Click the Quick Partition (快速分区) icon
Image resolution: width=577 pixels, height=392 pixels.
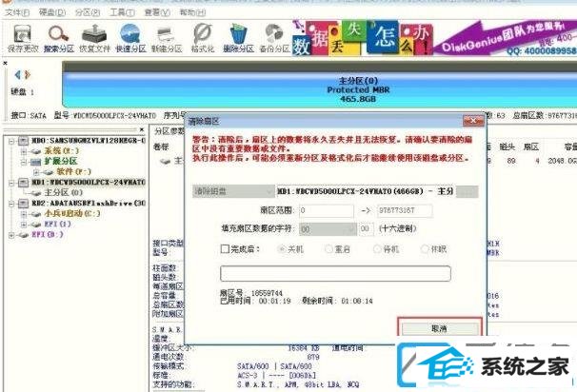[130, 38]
